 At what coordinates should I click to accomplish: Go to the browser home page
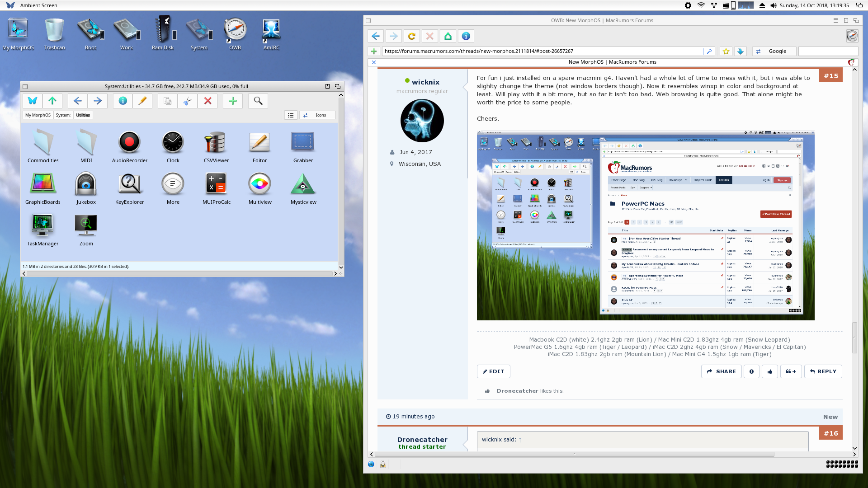click(x=448, y=36)
